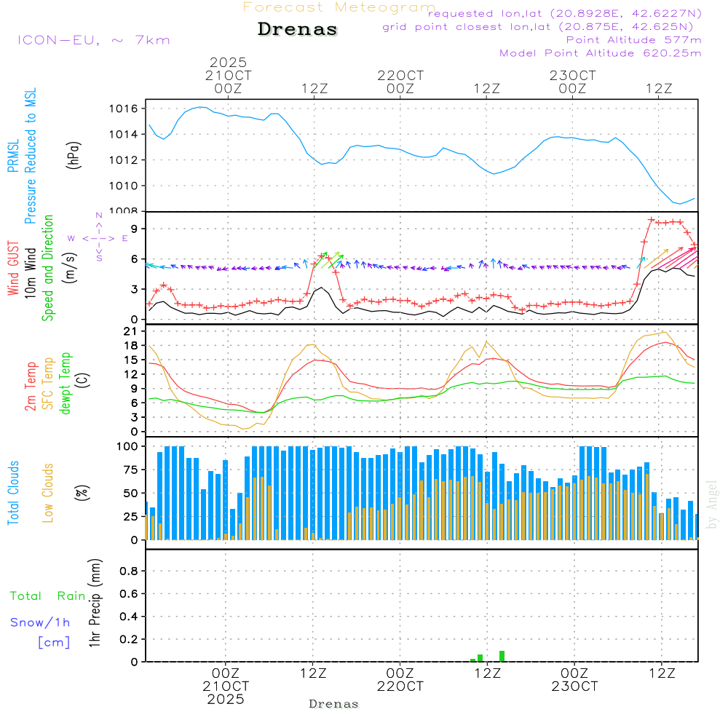This screenshot has height=728, width=728.
Task: Click the magenta wind arrows at right edge
Action: [x=684, y=256]
